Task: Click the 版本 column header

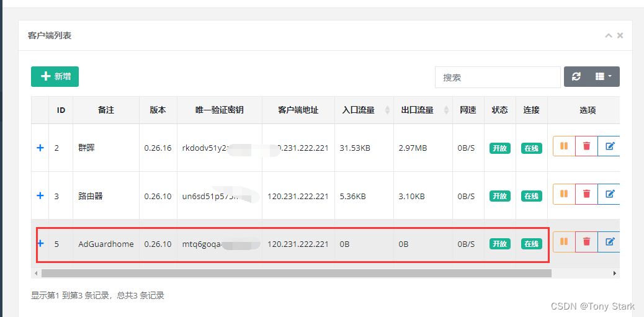Action: pos(158,110)
